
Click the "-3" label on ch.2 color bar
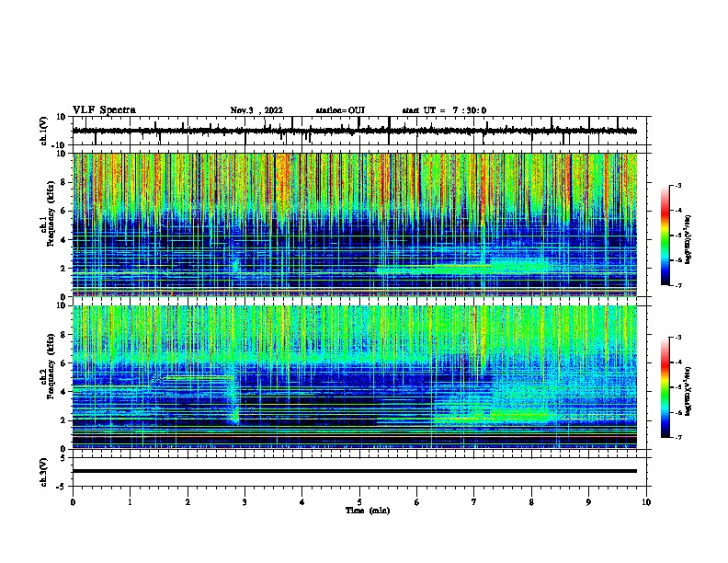coord(677,338)
